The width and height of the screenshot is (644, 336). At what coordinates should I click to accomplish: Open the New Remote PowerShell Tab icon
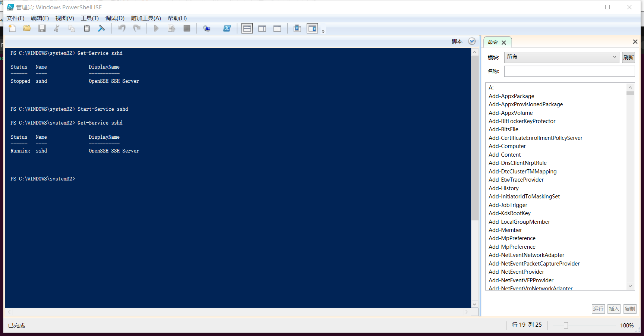[206, 28]
